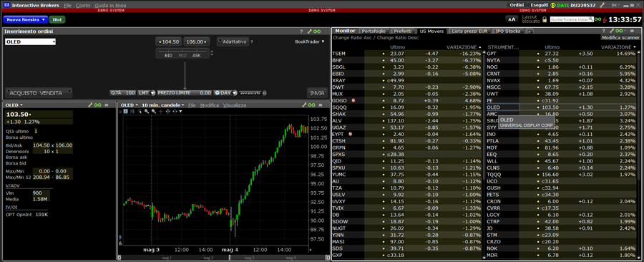Switch to the Preferiti tab
The height and width of the screenshot is (262, 644).
click(402, 31)
